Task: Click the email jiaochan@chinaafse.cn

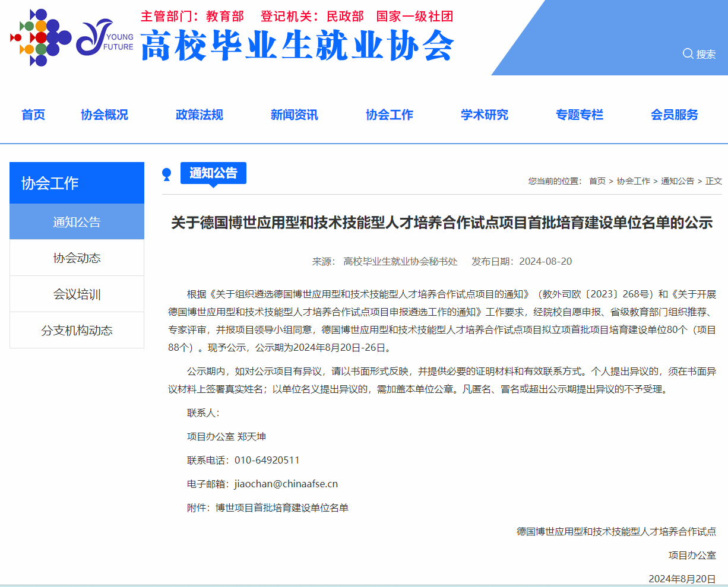Action: tap(286, 484)
